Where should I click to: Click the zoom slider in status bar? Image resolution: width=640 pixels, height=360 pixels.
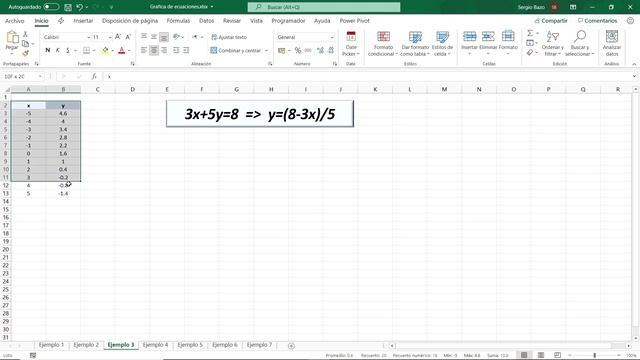pos(594,356)
